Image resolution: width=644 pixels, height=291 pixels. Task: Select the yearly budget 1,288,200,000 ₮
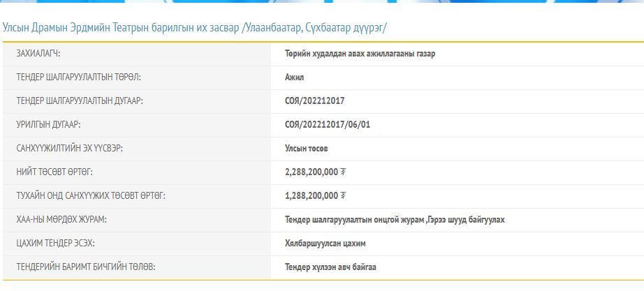[x=316, y=196]
